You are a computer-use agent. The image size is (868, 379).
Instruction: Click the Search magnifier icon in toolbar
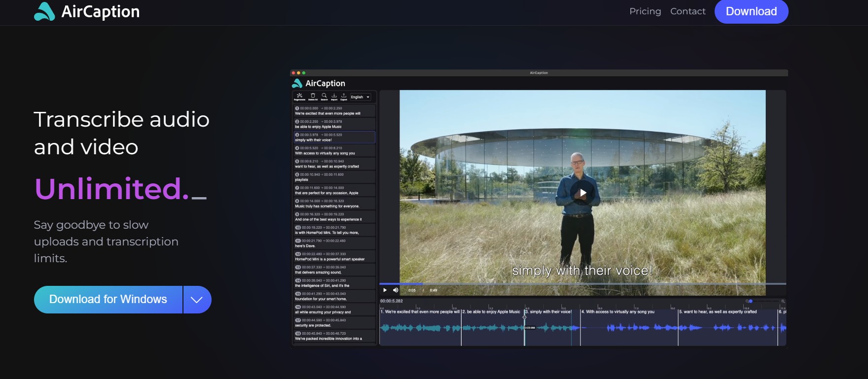pyautogui.click(x=324, y=97)
